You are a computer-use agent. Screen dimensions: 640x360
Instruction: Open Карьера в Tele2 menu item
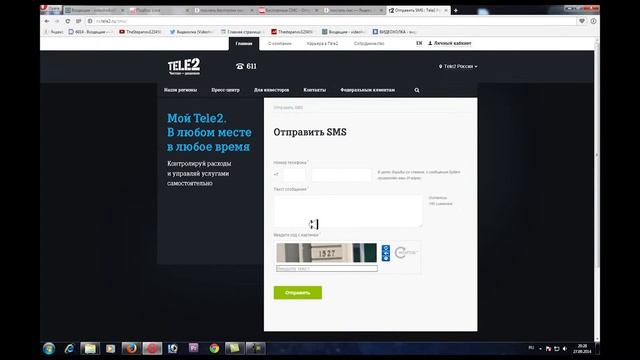coord(322,44)
